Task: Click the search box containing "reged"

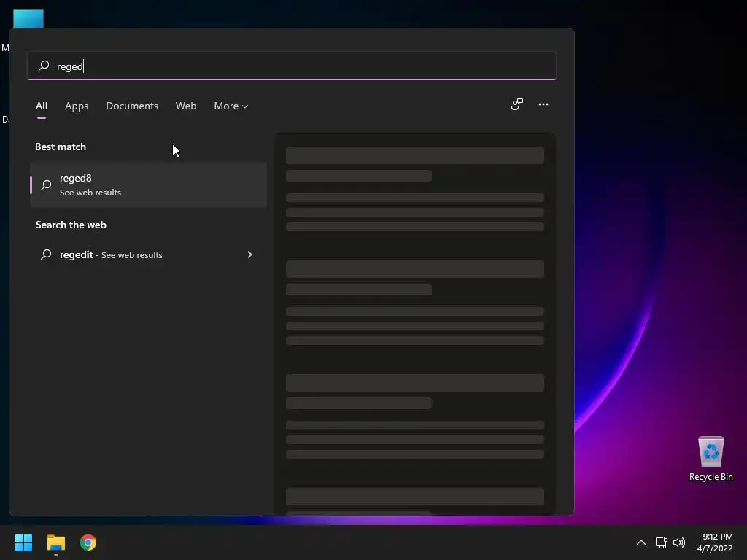Action: click(292, 66)
